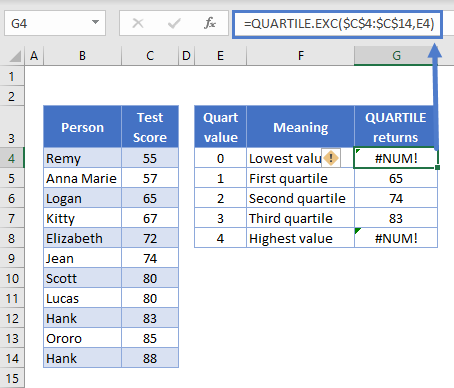
Task: Select the Highest value cell
Action: point(301,238)
